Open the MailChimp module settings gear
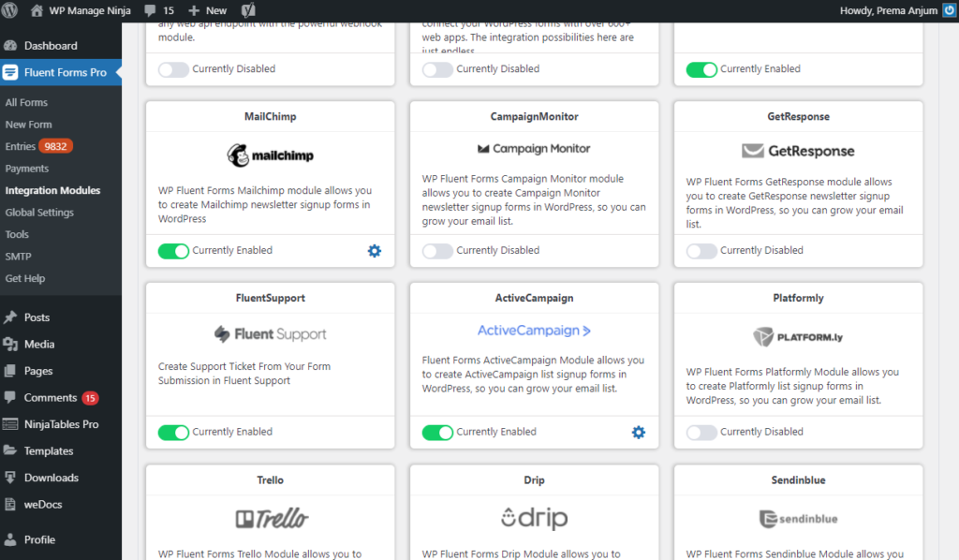Viewport: 959px width, 560px height. click(374, 250)
